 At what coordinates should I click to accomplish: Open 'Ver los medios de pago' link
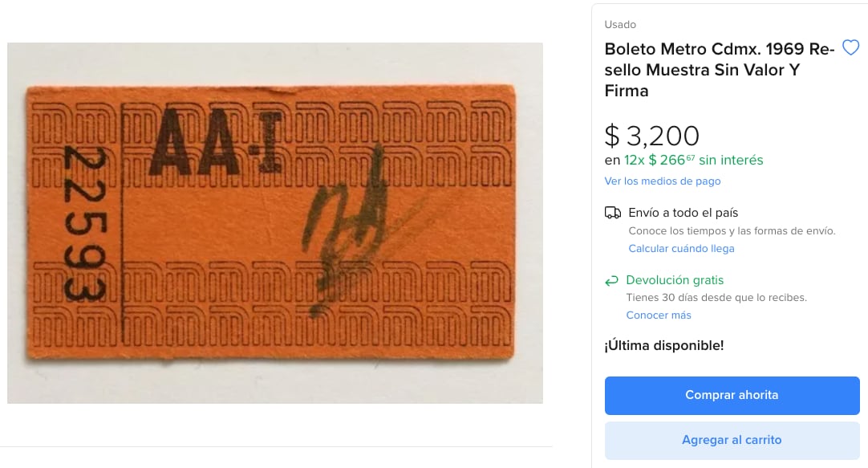click(663, 181)
